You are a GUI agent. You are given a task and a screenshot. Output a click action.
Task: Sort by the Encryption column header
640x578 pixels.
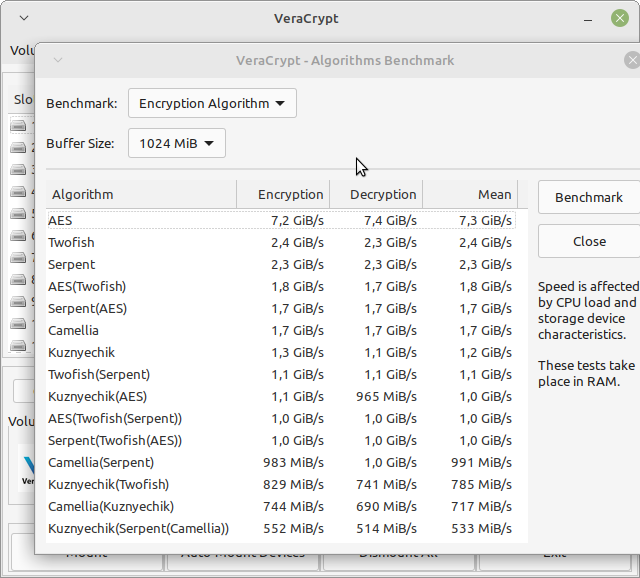point(283,195)
